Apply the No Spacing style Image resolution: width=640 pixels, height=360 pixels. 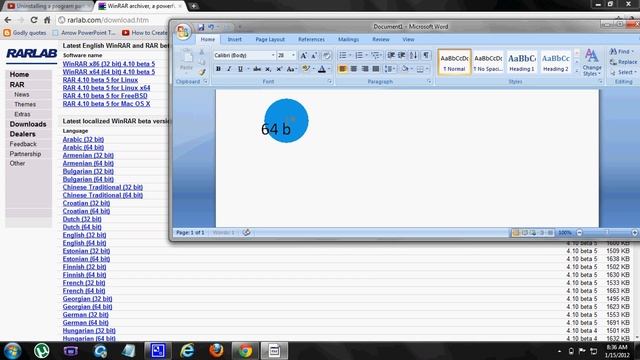click(488, 62)
